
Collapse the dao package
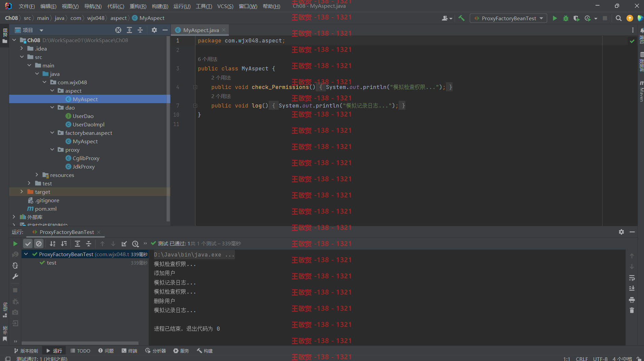pos(52,108)
